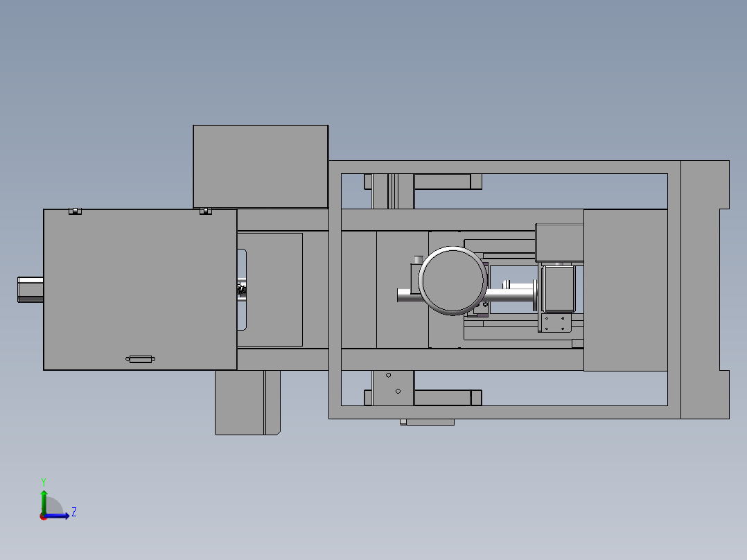Select the right hinge on the cover's top edge
The image size is (747, 560).
(x=205, y=211)
